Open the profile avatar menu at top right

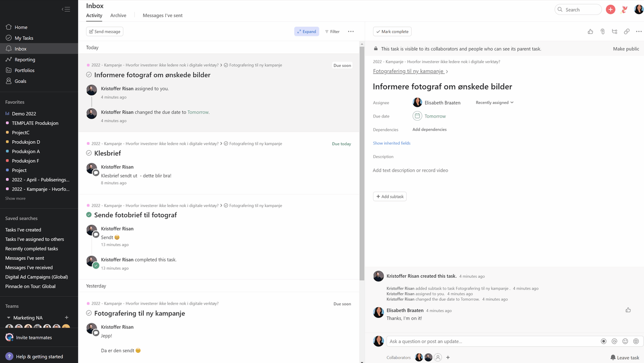coord(638,10)
